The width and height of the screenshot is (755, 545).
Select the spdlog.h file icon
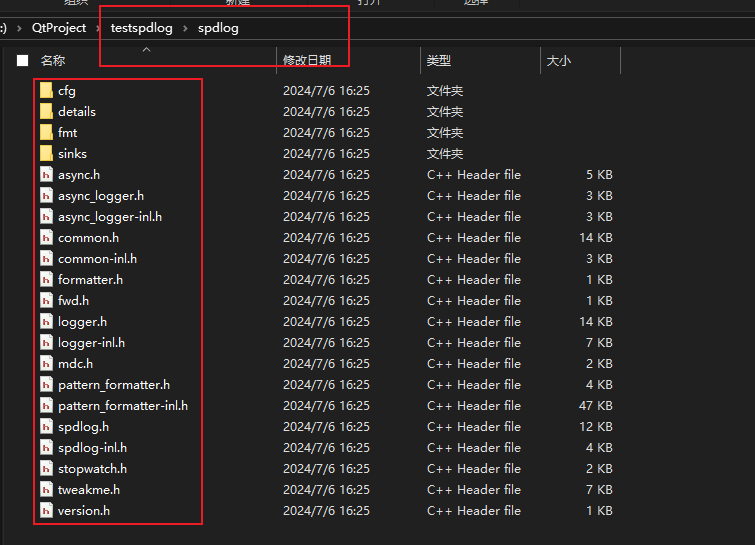(x=46, y=427)
